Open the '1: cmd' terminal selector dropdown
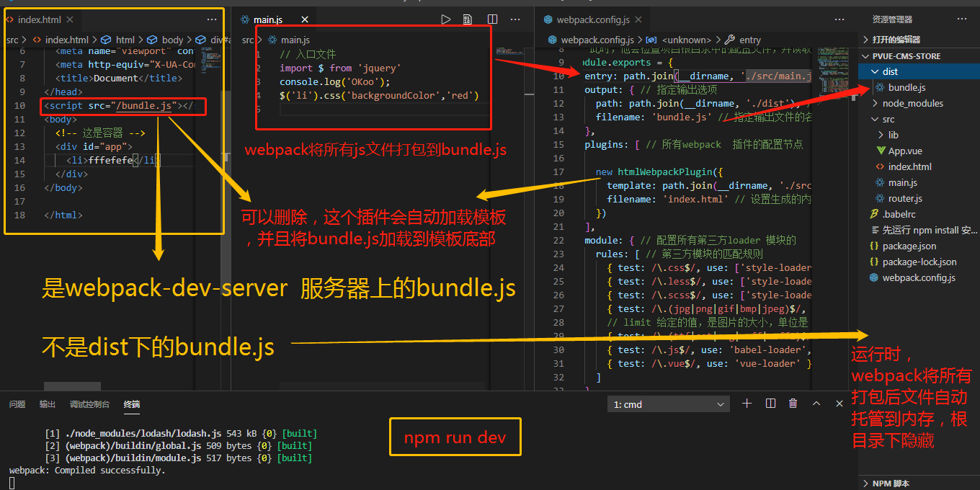The width and height of the screenshot is (980, 490). click(x=668, y=404)
